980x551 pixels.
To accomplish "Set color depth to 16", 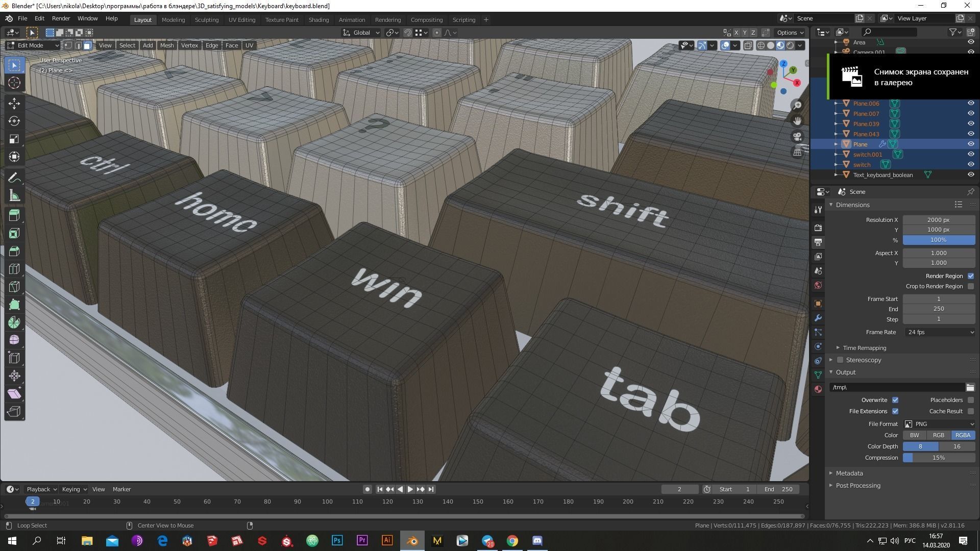I will coord(957,446).
